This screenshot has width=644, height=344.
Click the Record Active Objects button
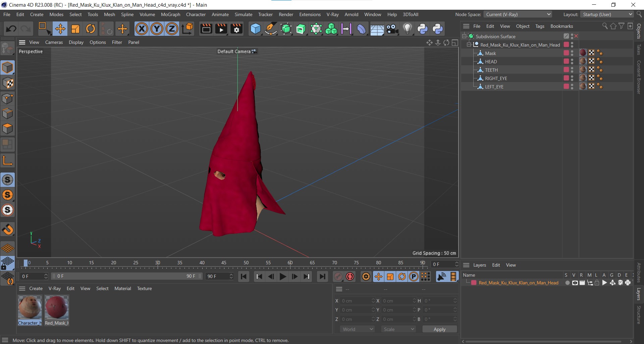coord(338,276)
